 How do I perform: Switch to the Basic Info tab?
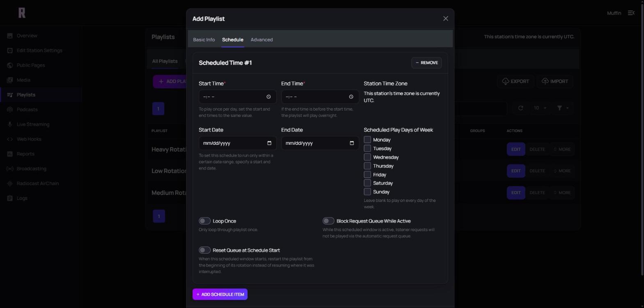204,40
